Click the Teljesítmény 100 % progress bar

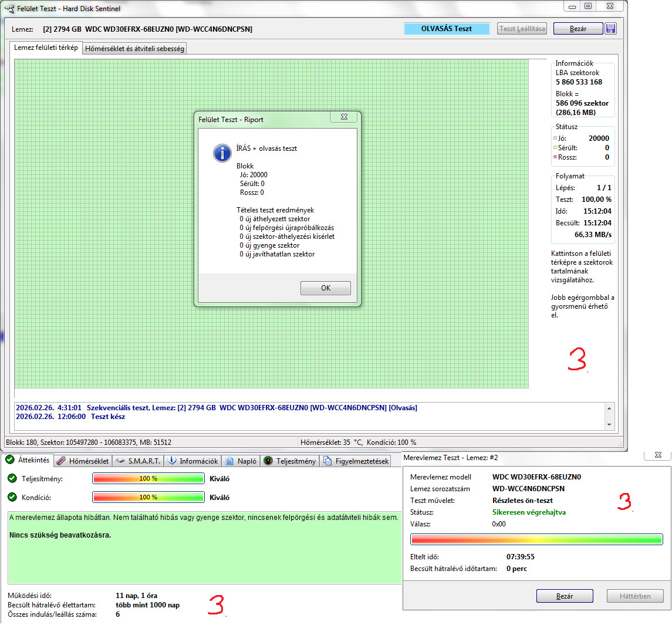tap(148, 478)
